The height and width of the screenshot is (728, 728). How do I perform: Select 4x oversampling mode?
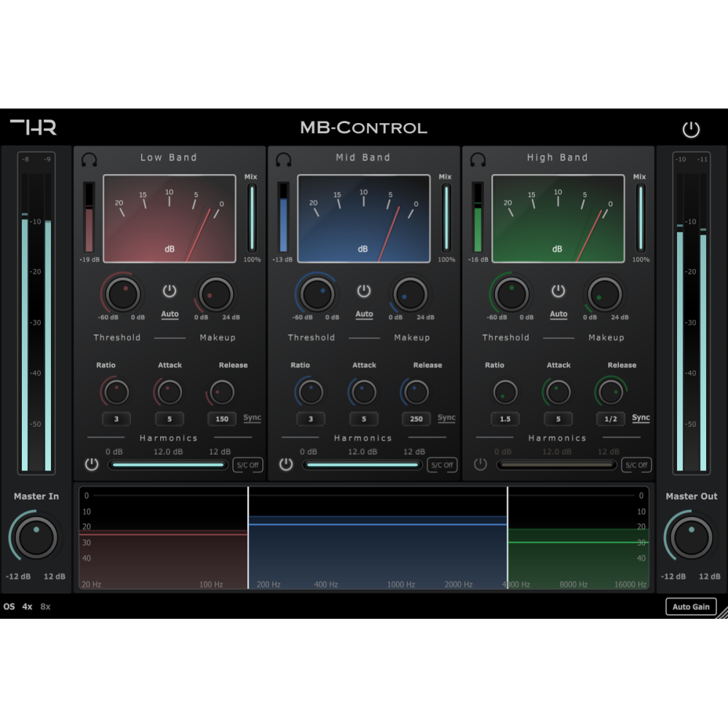click(x=26, y=606)
